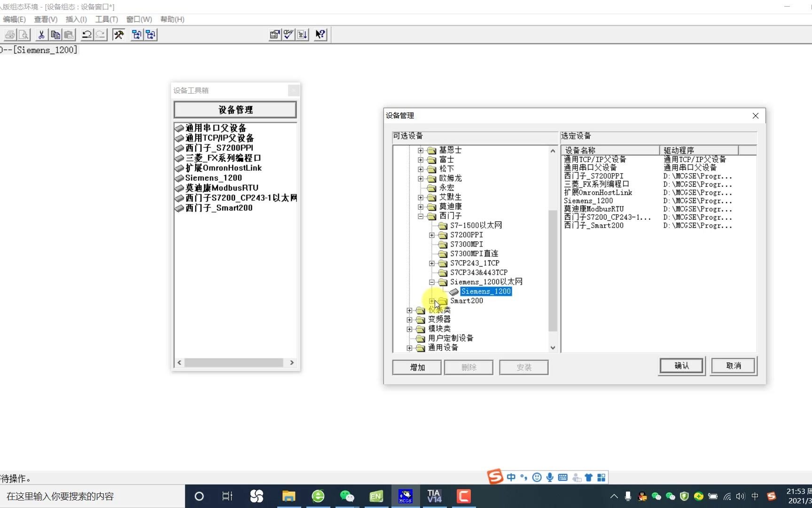This screenshot has width=812, height=508.
Task: Collapse the 西门子 folder
Action: coord(421,216)
